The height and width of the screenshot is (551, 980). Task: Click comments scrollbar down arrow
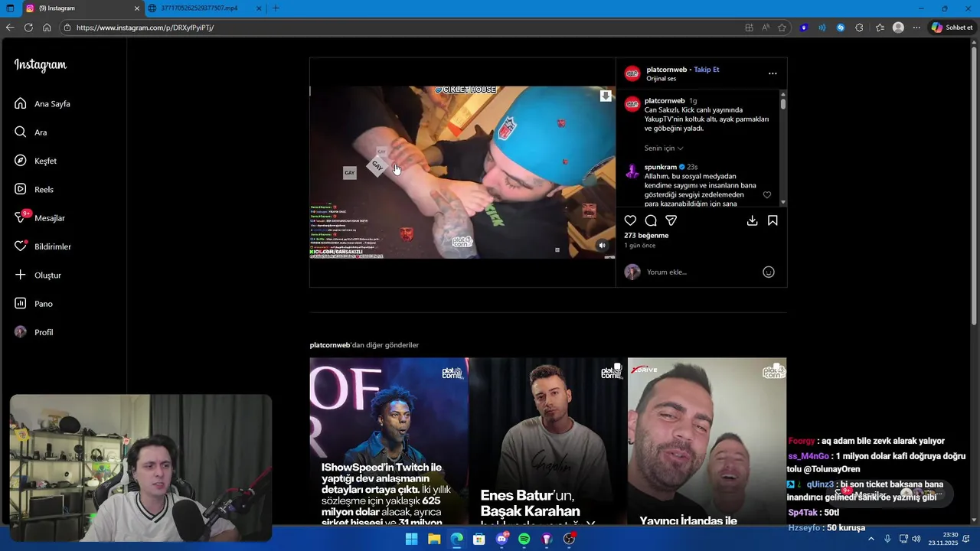782,202
